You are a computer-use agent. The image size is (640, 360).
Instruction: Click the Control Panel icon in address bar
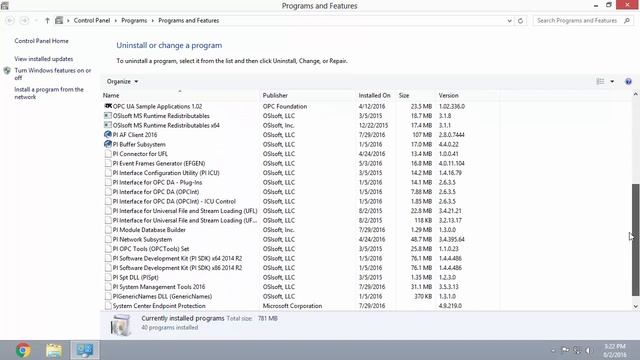59,20
